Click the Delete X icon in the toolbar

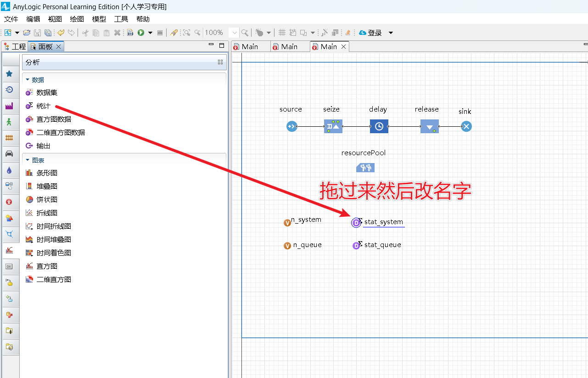point(117,33)
